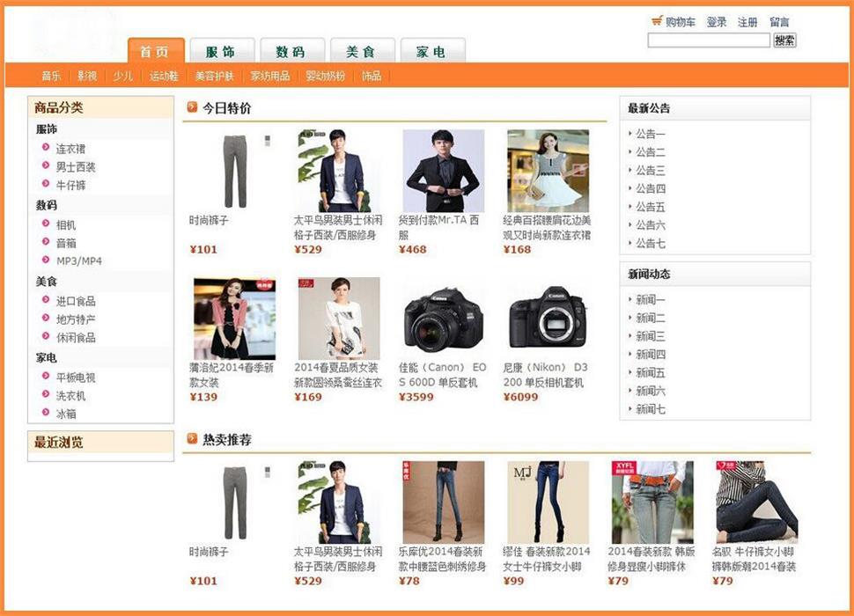Select 连衣裙 category in sidebar

point(70,149)
